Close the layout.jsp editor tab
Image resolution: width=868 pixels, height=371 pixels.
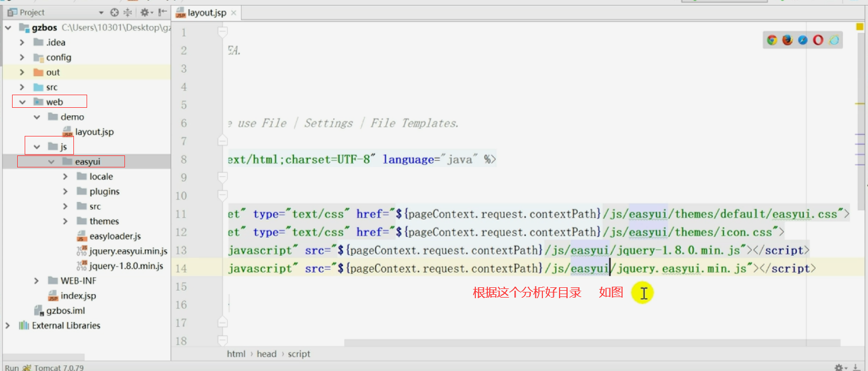coord(233,13)
